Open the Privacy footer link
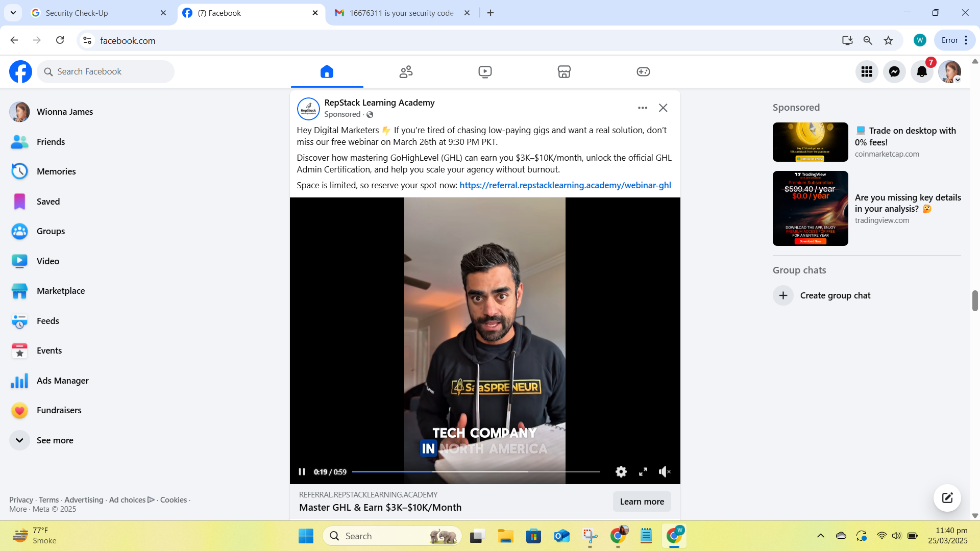The image size is (980, 551). (21, 500)
